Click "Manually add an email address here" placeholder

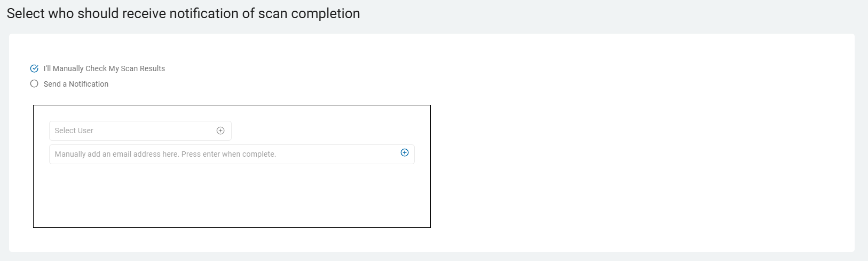(116, 154)
